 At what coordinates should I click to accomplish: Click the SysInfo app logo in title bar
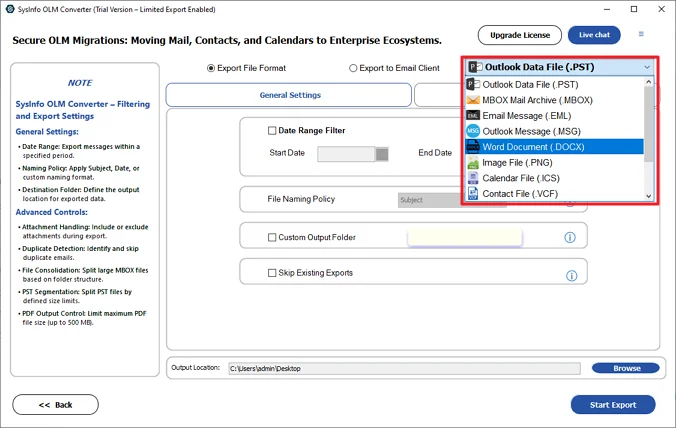pos(10,9)
